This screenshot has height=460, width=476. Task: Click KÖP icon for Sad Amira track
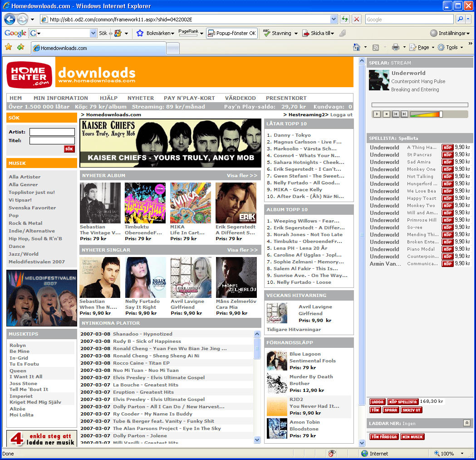[x=447, y=162]
